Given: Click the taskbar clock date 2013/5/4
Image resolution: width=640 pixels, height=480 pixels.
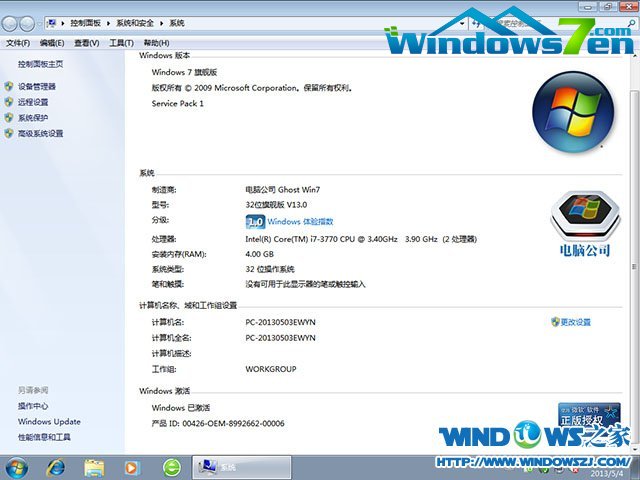Looking at the screenshot, I should pyautogui.click(x=607, y=473).
